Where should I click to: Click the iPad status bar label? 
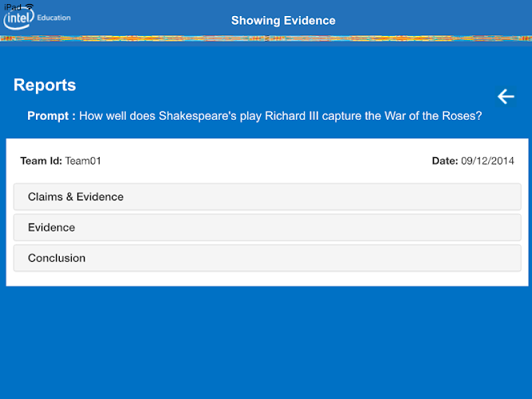pyautogui.click(x=12, y=6)
